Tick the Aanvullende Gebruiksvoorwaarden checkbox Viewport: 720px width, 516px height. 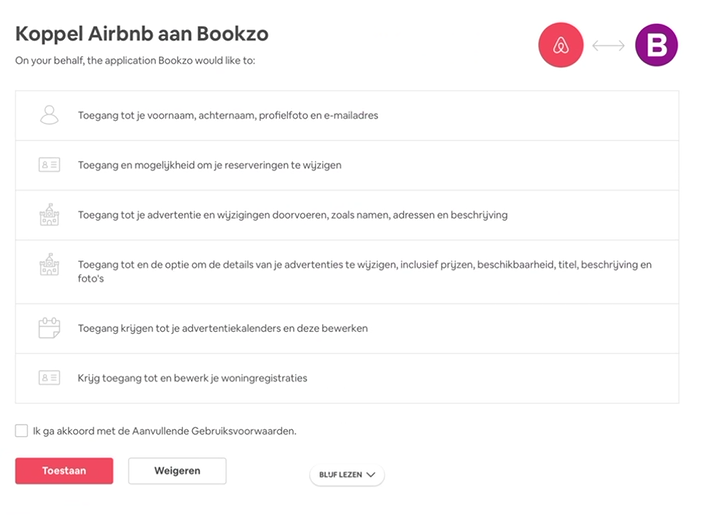coord(21,431)
